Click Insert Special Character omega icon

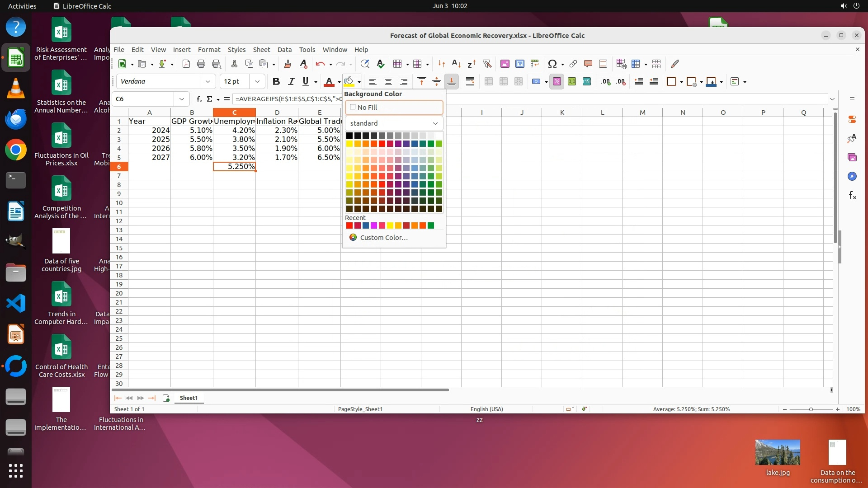(x=552, y=64)
